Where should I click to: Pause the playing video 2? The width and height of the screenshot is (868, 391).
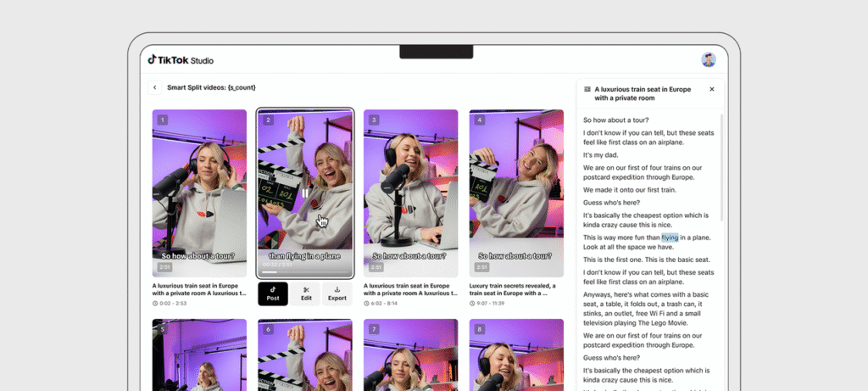pos(305,193)
